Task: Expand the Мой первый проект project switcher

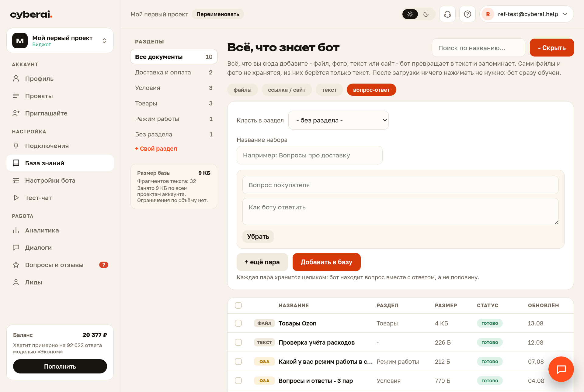Action: tap(60, 41)
